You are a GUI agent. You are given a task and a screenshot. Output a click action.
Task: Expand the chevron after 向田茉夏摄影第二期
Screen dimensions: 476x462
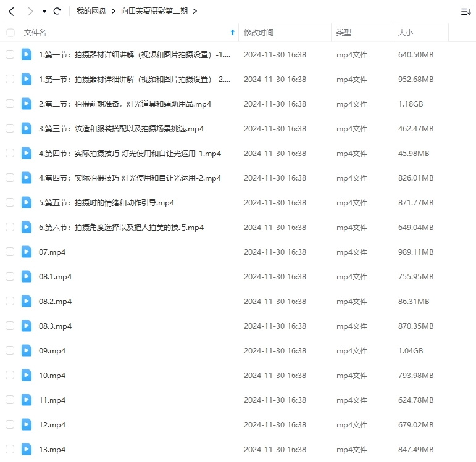tap(195, 11)
